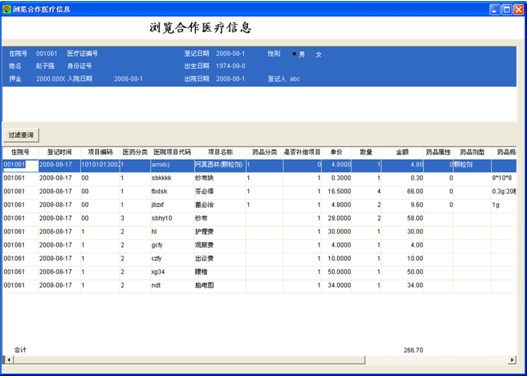
Task: Click the 过滤查询 filter query button
Action: click(21, 135)
